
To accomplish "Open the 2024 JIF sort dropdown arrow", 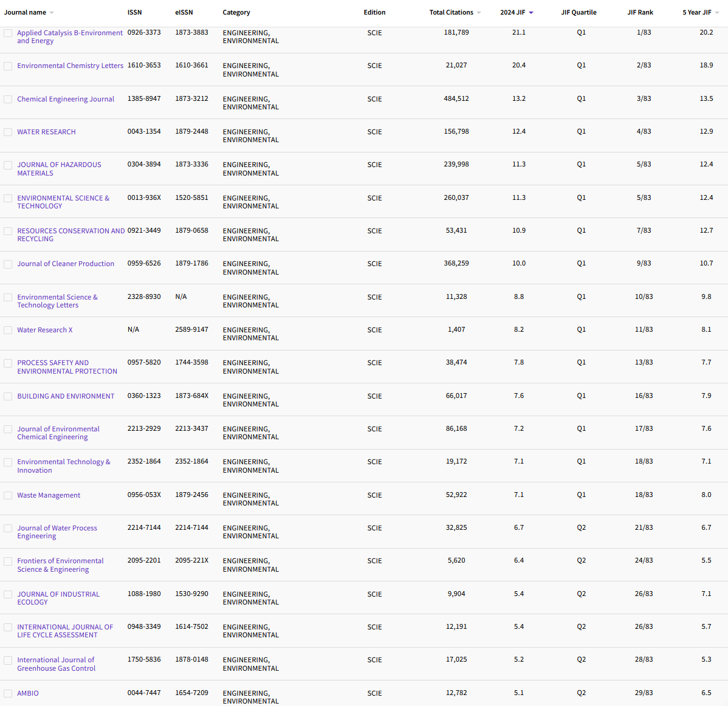I will tap(532, 12).
